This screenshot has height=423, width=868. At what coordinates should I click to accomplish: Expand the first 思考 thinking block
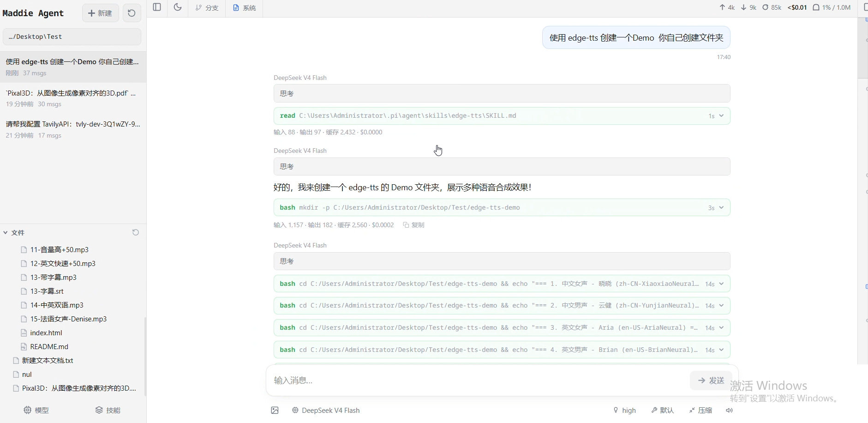tap(502, 93)
